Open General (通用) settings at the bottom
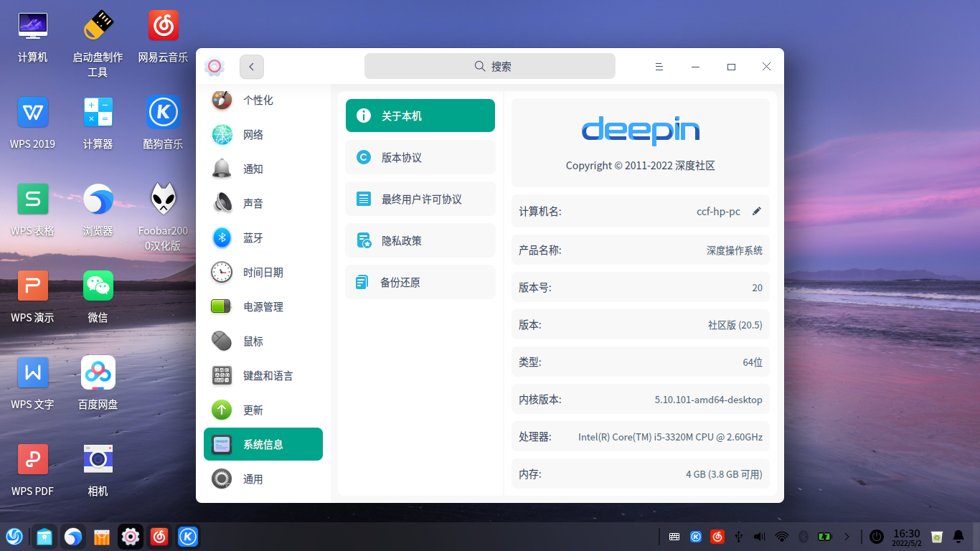Viewport: 980px width, 551px height. (254, 479)
